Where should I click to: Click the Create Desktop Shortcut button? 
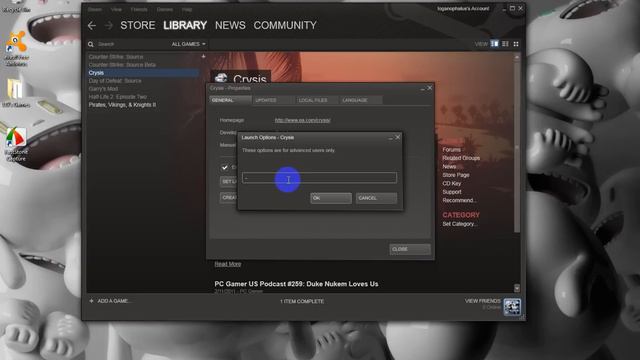point(229,198)
